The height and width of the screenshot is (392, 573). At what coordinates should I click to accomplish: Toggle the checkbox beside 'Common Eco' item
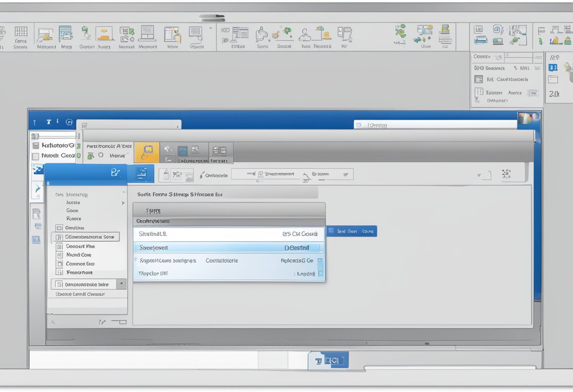(59, 263)
